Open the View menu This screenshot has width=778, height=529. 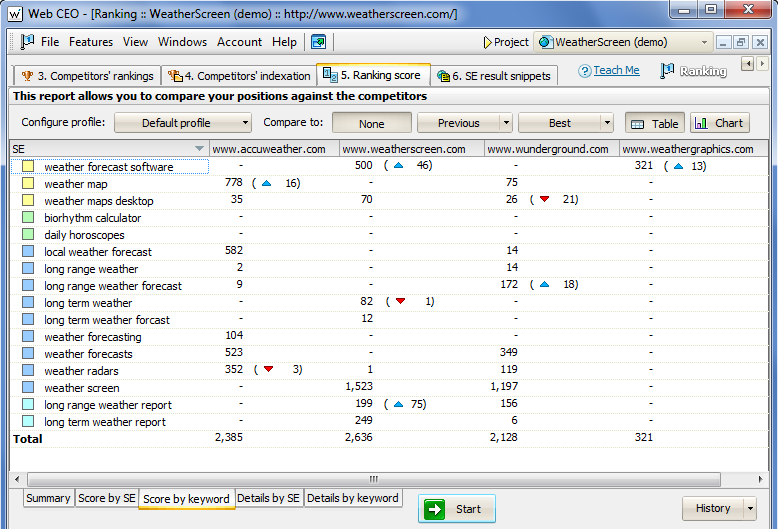point(135,42)
